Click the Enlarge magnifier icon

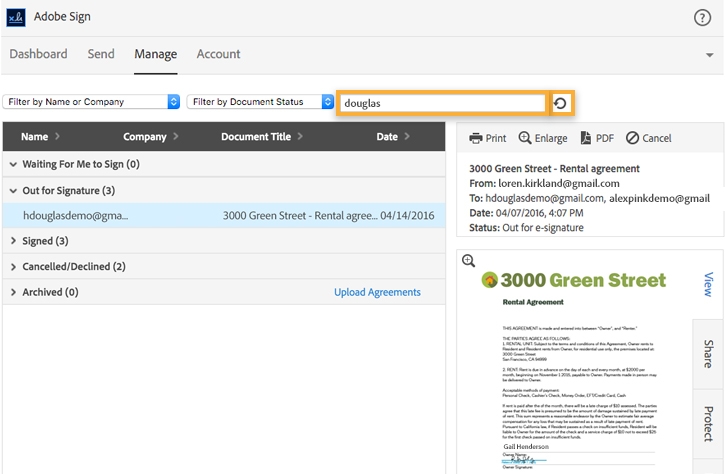pos(525,138)
